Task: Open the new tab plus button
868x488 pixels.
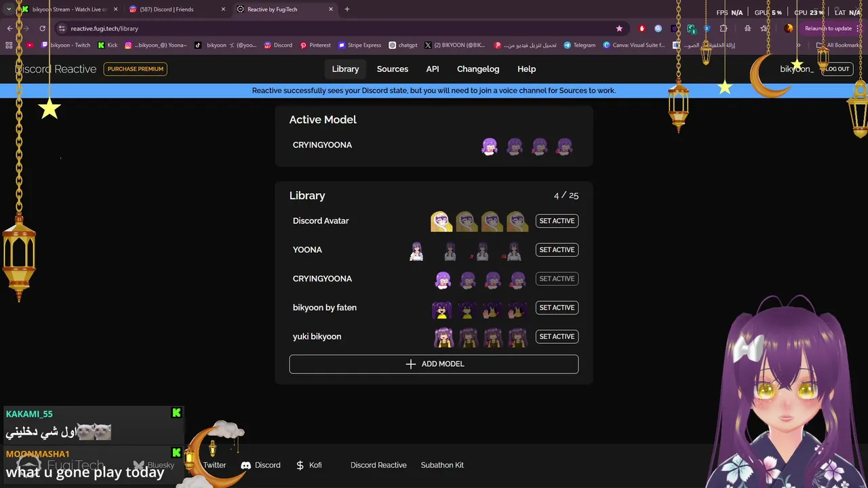Action: (x=347, y=9)
